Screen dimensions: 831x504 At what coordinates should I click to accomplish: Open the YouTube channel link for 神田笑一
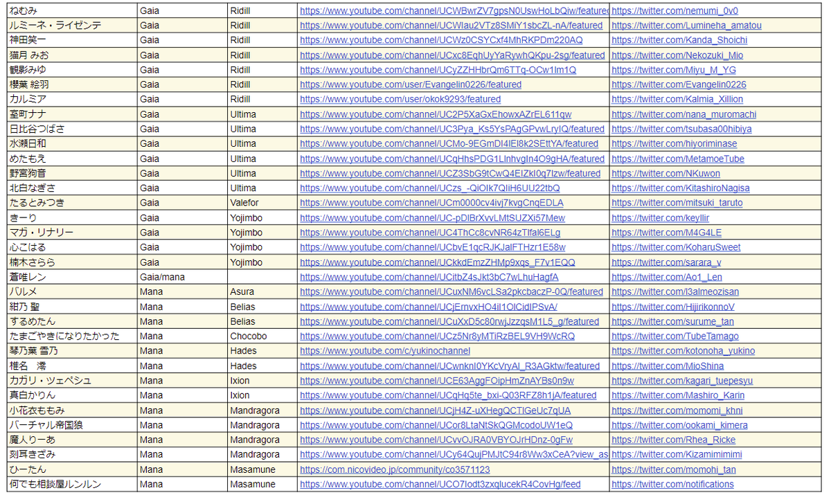point(441,40)
